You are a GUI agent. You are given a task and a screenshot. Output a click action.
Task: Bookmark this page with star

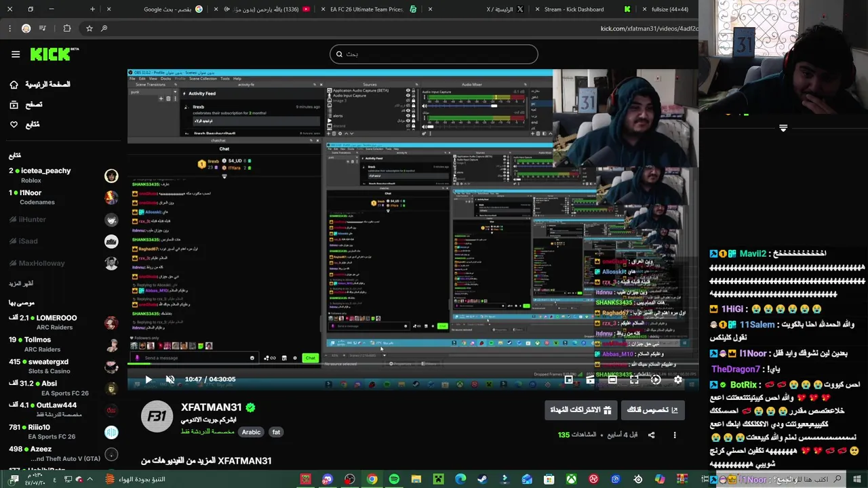point(89,28)
